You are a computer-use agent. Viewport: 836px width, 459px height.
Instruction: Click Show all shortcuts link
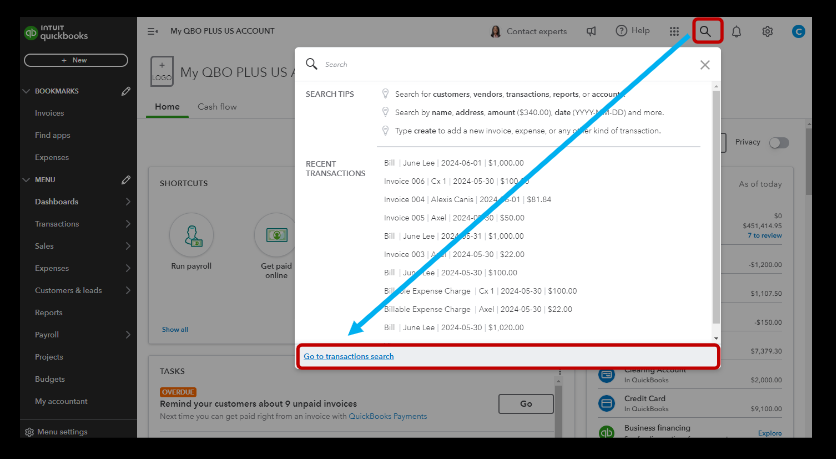tap(175, 329)
